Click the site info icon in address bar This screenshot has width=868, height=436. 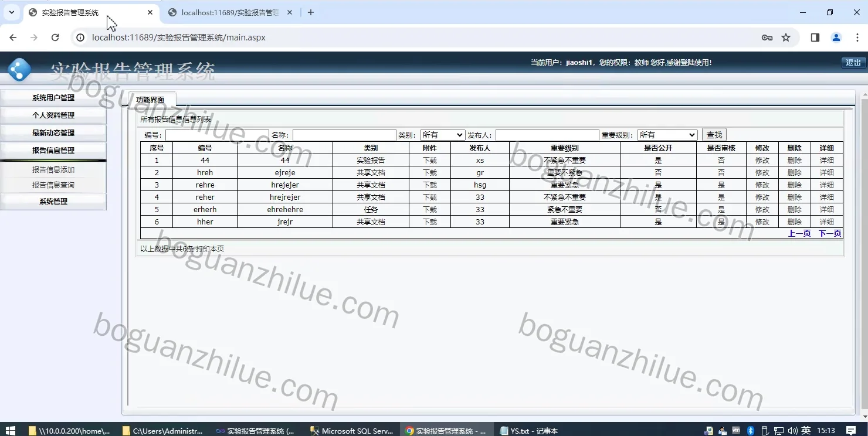[x=81, y=38]
